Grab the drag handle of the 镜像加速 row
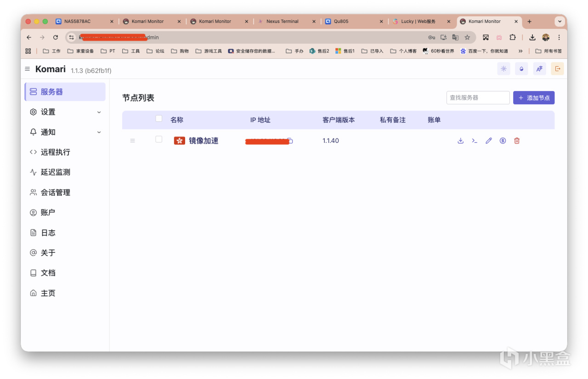Viewport: 588px width, 379px height. click(132, 141)
